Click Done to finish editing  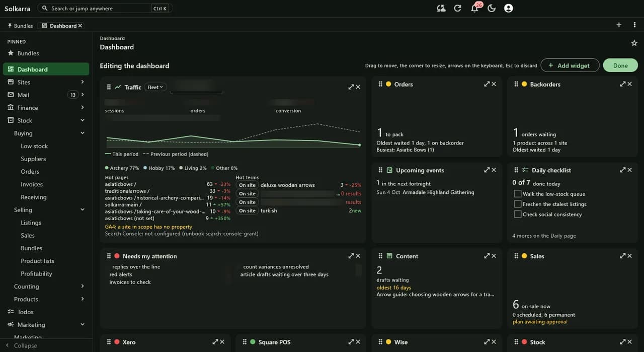coord(620,65)
